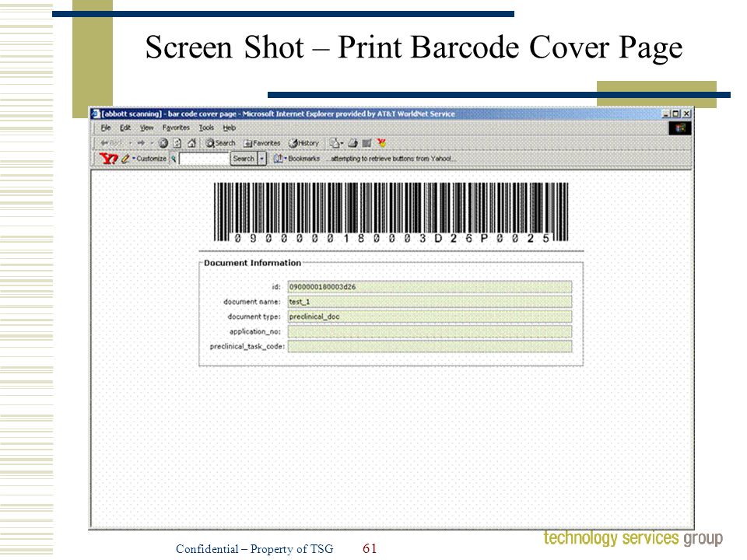Image resolution: width=747 pixels, height=560 pixels.
Task: Print the page with the Print icon
Action: pos(352,143)
